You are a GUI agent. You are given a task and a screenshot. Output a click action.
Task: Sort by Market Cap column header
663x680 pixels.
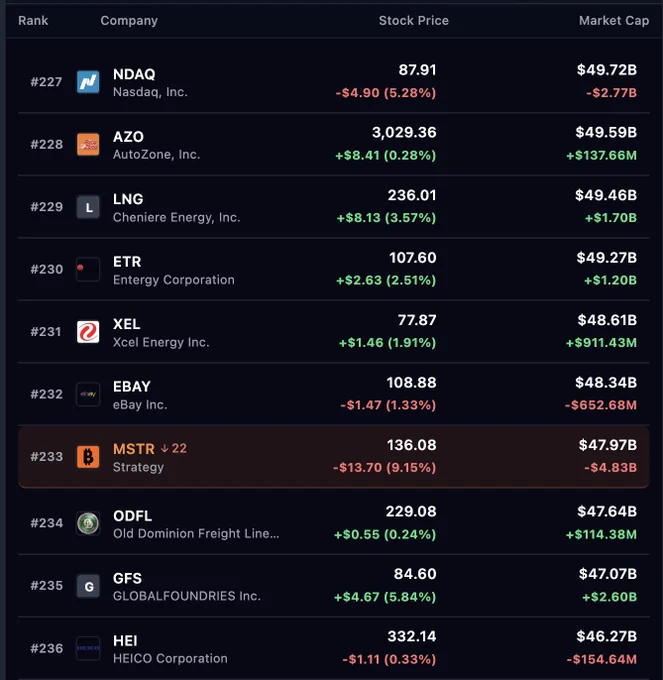[614, 20]
